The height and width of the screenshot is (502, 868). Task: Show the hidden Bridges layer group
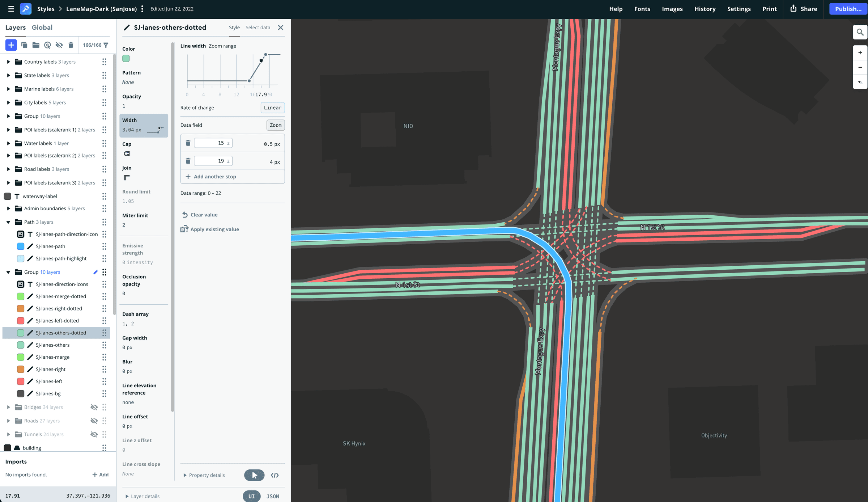[94, 408]
